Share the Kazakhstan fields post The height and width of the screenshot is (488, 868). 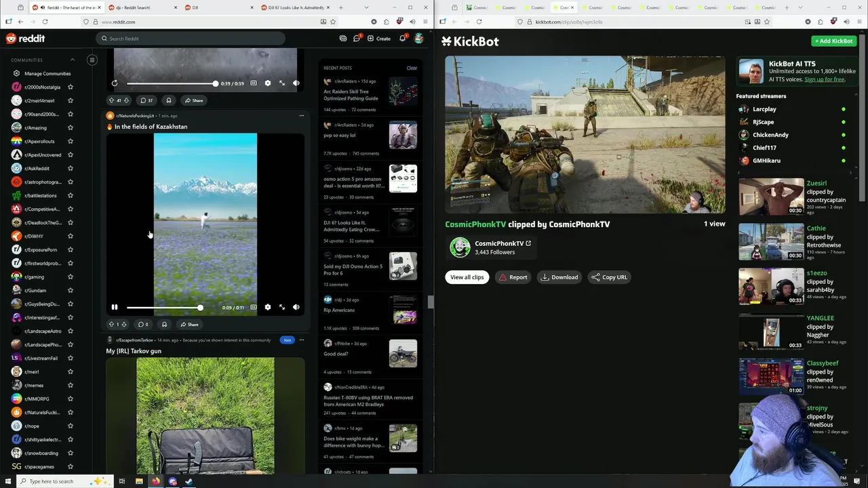point(190,325)
